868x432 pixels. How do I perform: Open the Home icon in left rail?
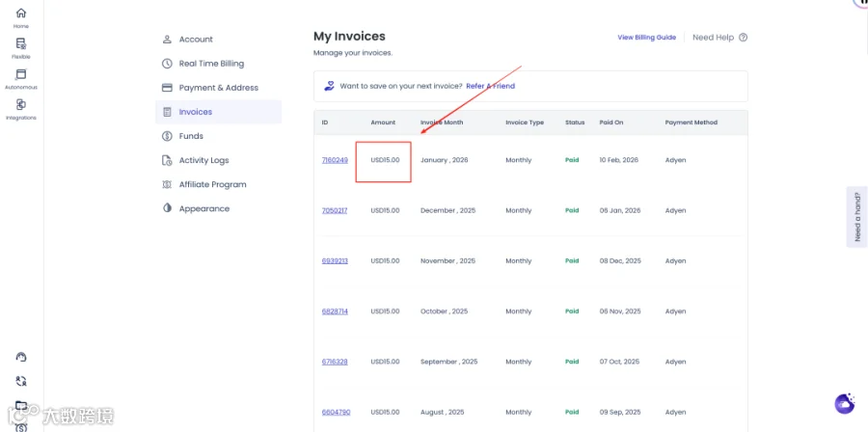[21, 13]
